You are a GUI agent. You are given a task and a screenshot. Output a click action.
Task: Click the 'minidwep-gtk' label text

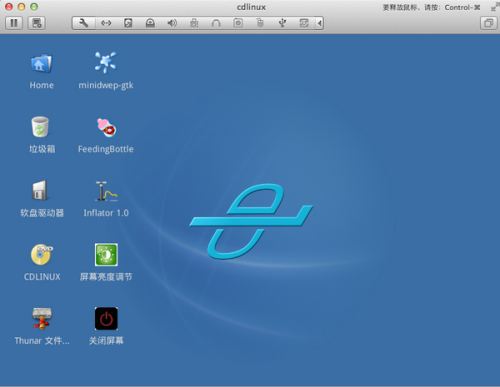(106, 86)
